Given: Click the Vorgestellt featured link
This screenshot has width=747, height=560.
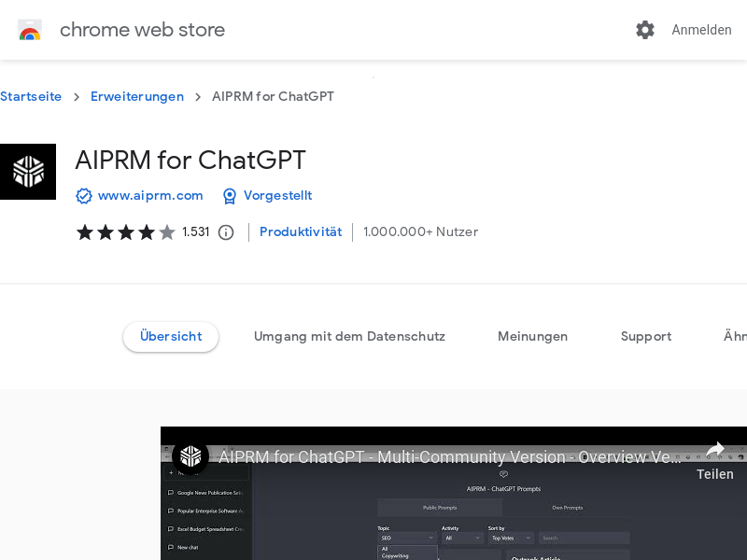Looking at the screenshot, I should pos(277,196).
